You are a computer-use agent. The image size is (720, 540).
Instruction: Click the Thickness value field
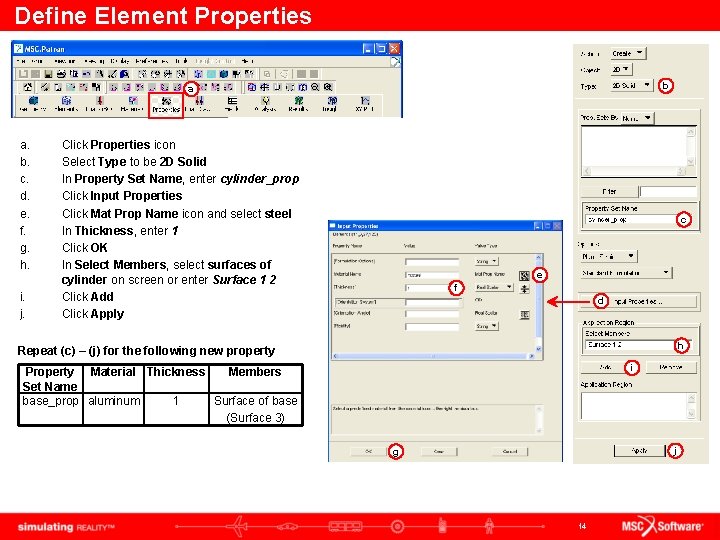[x=432, y=288]
